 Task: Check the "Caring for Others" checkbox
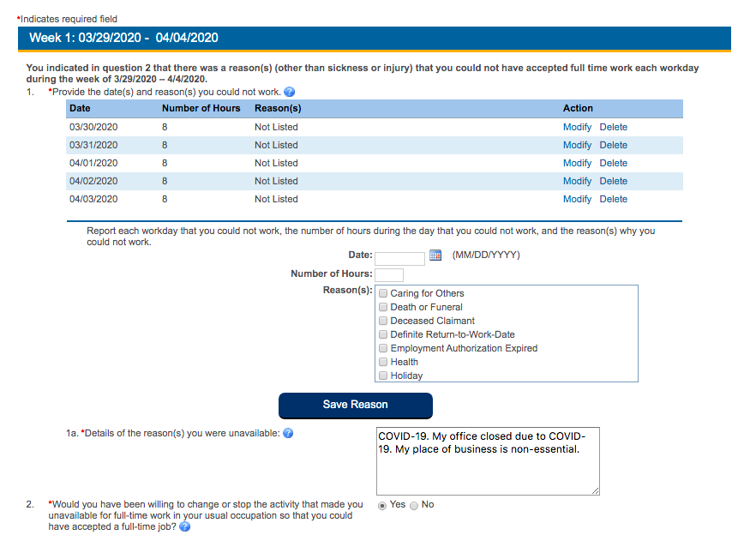click(x=382, y=292)
